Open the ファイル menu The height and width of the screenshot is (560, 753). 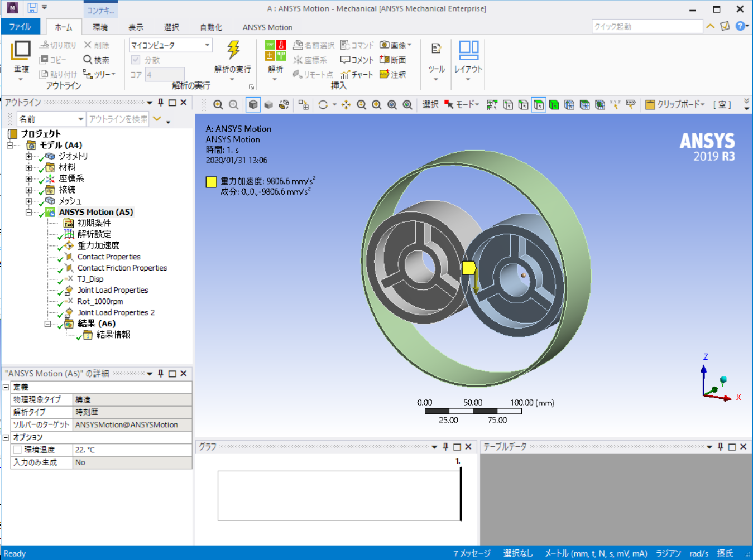tap(21, 26)
